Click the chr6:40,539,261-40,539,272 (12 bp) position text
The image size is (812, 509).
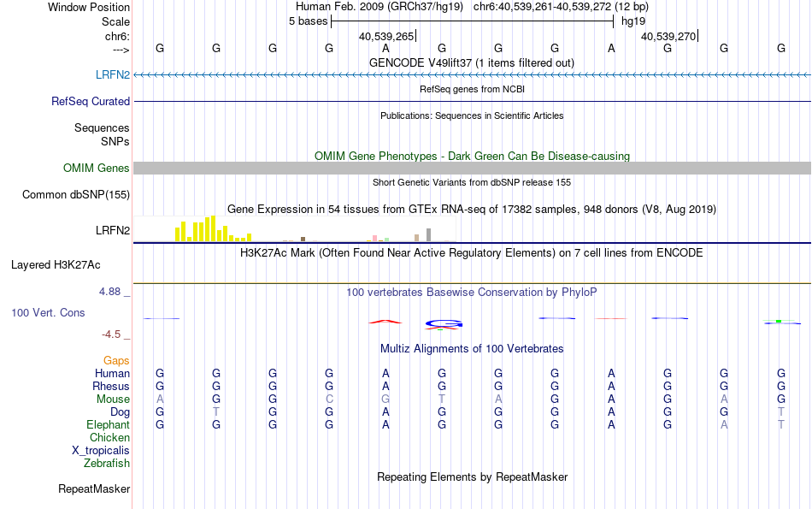[561, 7]
